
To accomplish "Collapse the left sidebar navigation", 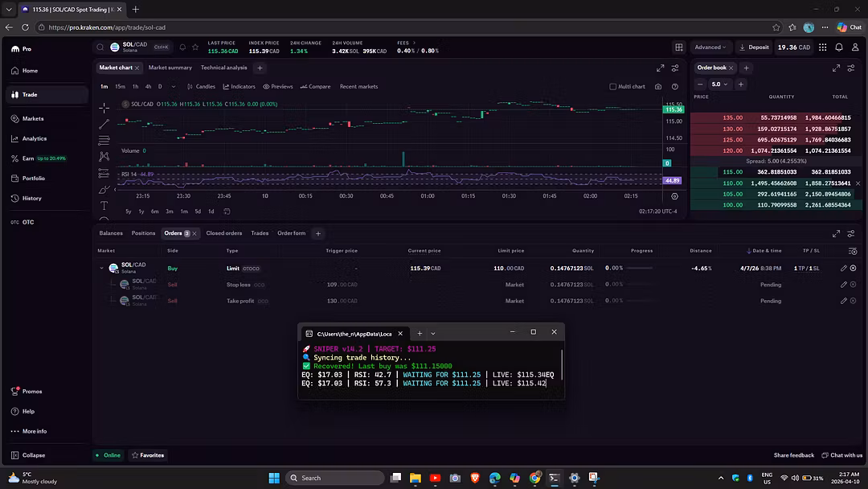I will pyautogui.click(x=28, y=455).
